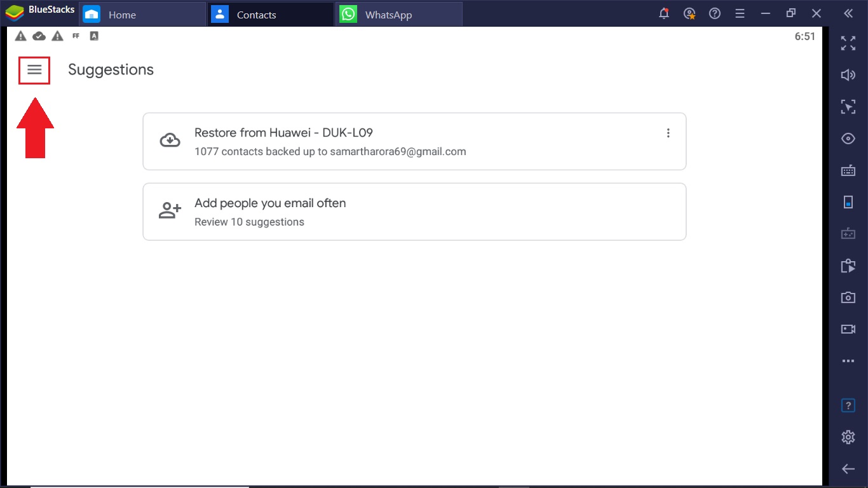Open Add people you email often card

point(414,212)
